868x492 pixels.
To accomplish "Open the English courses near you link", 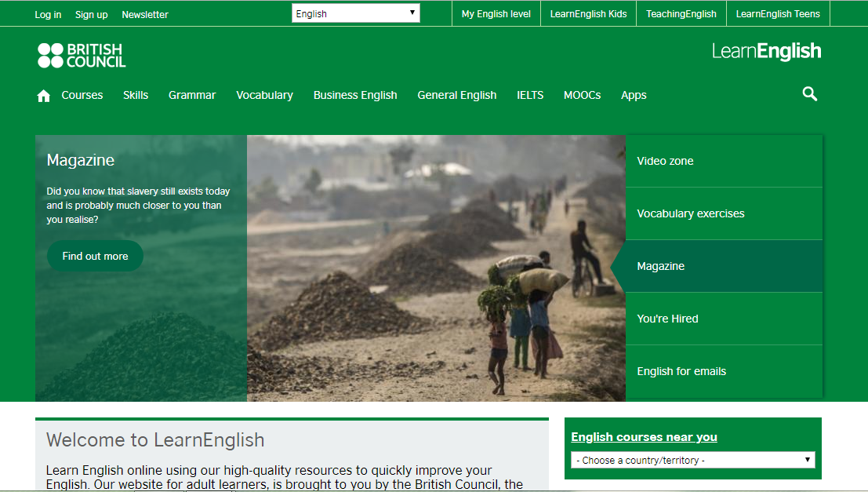I will click(644, 437).
